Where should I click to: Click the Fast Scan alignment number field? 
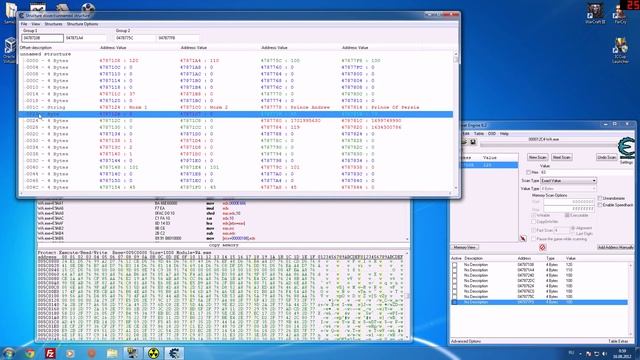coord(562,231)
